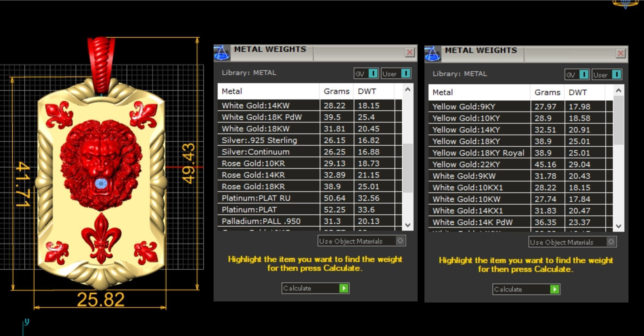644x336 pixels.
Task: Select Silver:.925 Sterling row
Action: click(259, 140)
